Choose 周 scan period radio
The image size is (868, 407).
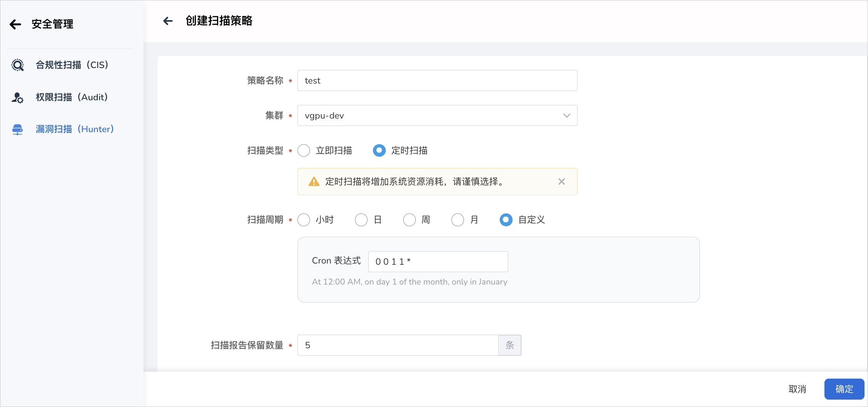pos(409,220)
